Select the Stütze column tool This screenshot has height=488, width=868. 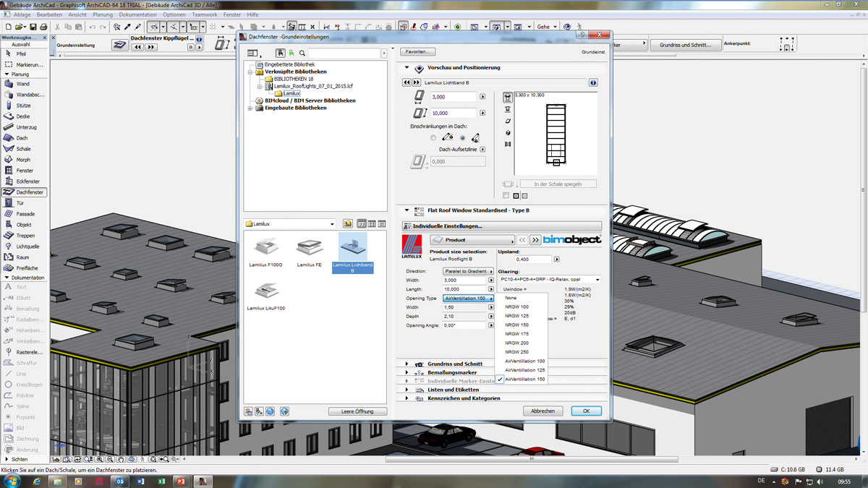pyautogui.click(x=23, y=106)
